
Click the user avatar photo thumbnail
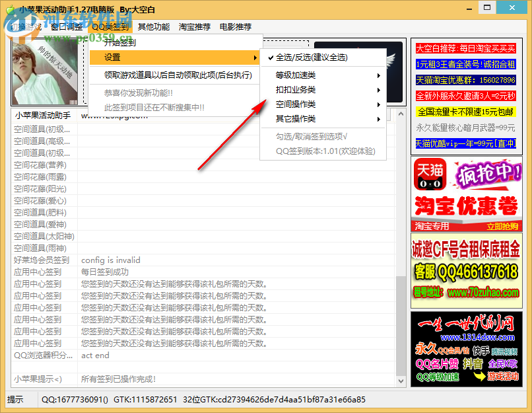tap(45, 71)
